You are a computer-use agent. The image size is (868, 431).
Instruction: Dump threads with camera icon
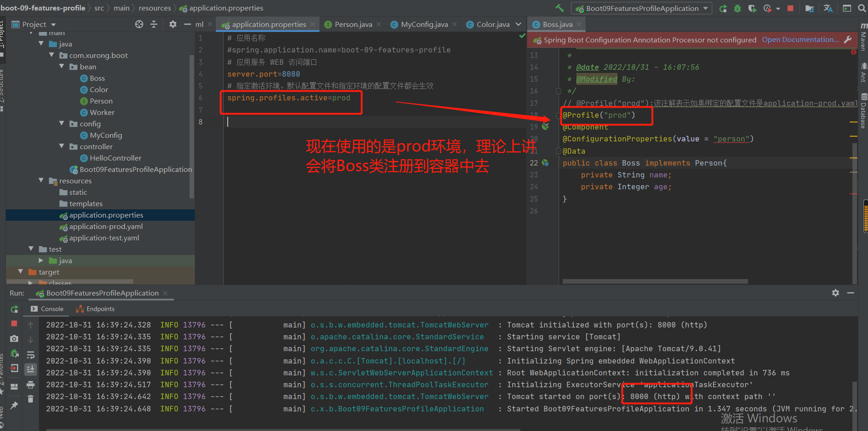pos(14,338)
